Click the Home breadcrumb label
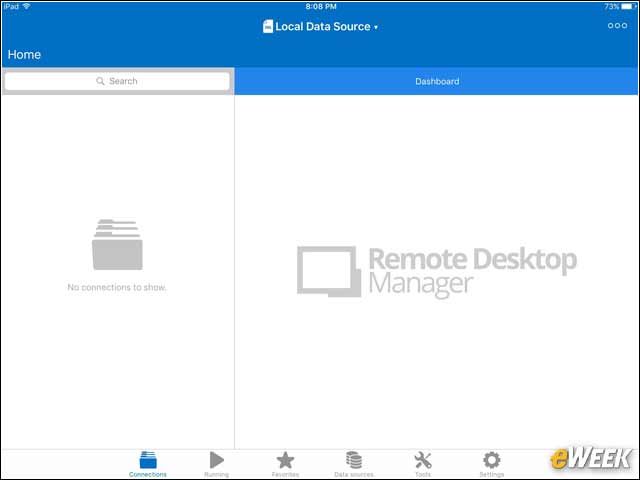The width and height of the screenshot is (640, 480). [24, 55]
